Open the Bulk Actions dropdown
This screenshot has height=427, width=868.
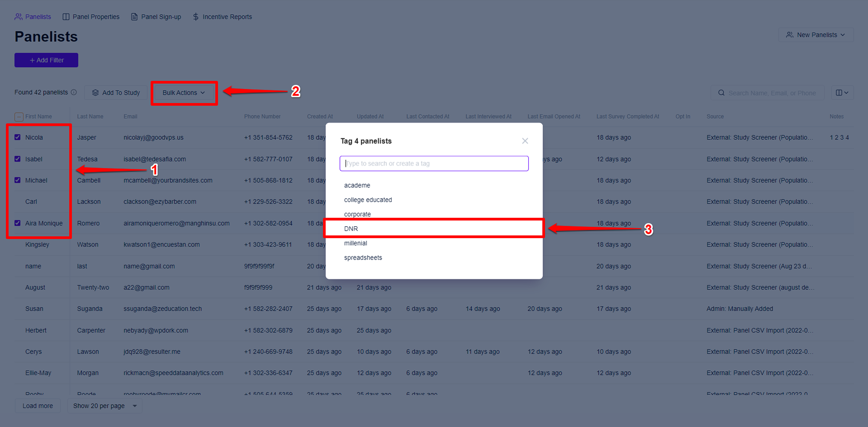click(184, 93)
